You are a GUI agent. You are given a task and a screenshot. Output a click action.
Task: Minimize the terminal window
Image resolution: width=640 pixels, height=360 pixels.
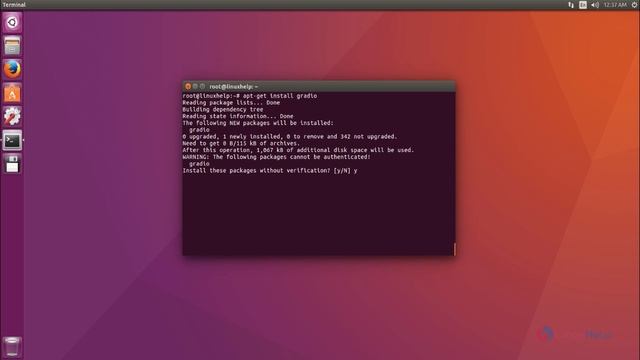[195, 87]
